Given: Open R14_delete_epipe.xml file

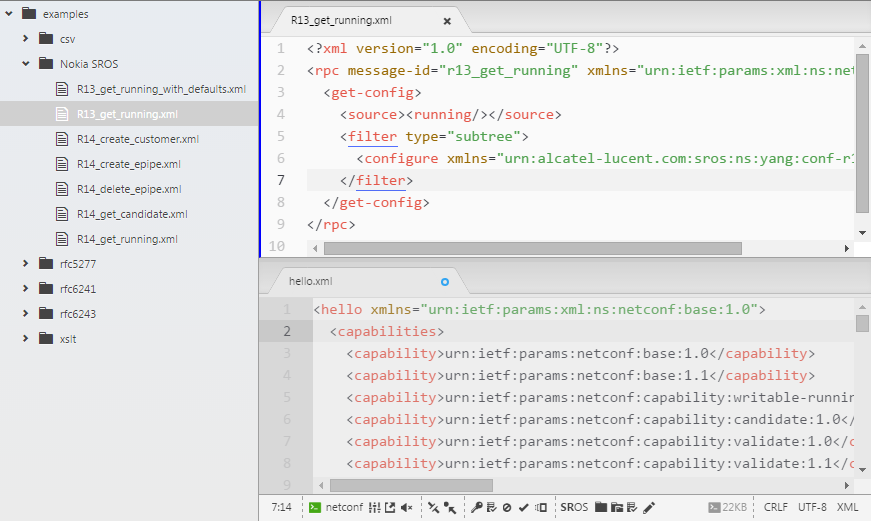Looking at the screenshot, I should [x=129, y=189].
